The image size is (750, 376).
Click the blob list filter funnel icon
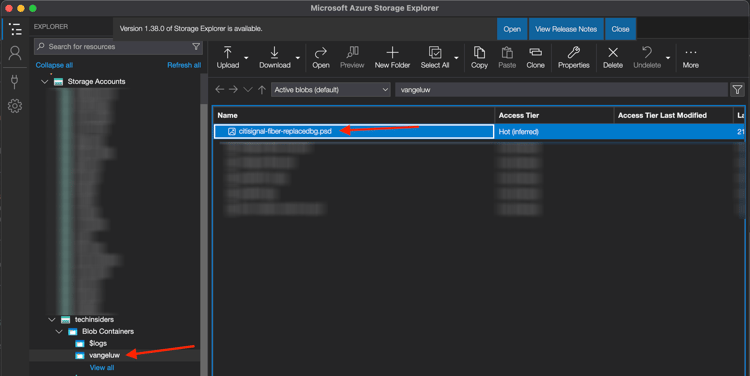737,89
